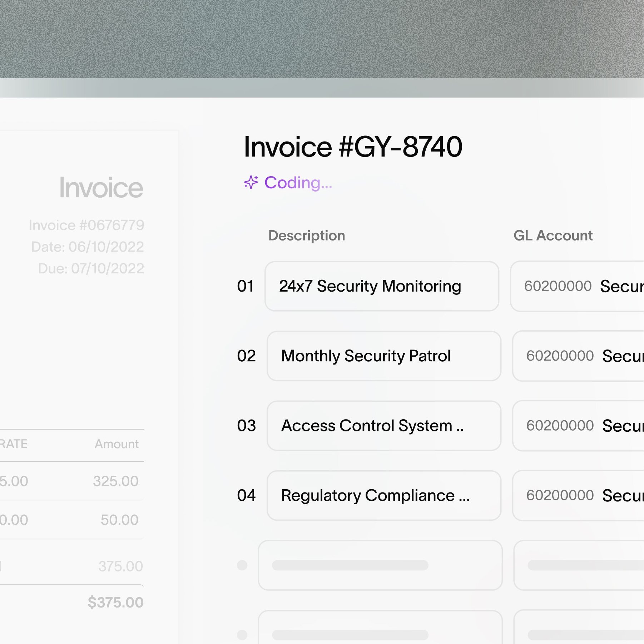Click Invoice #0676779 in the preview document

click(x=86, y=225)
